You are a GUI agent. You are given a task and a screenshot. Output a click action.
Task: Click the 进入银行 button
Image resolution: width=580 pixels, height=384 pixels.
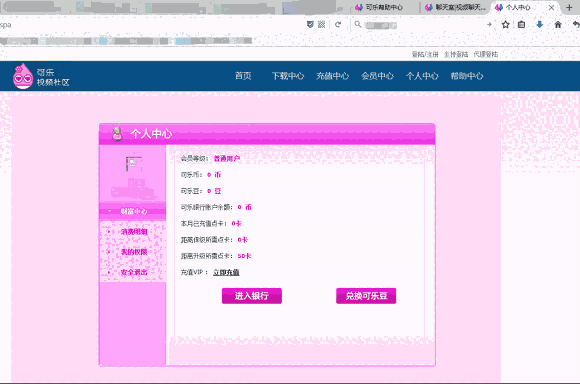click(x=252, y=296)
